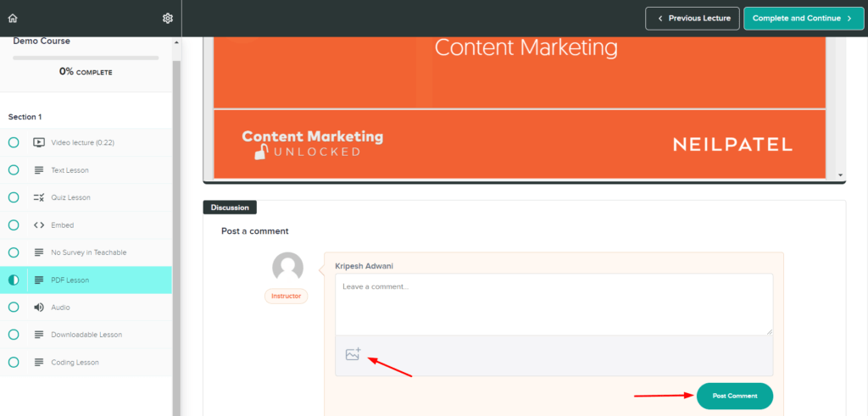Toggle completion circle for Text Lesson
The height and width of the screenshot is (416, 868).
[x=14, y=170]
